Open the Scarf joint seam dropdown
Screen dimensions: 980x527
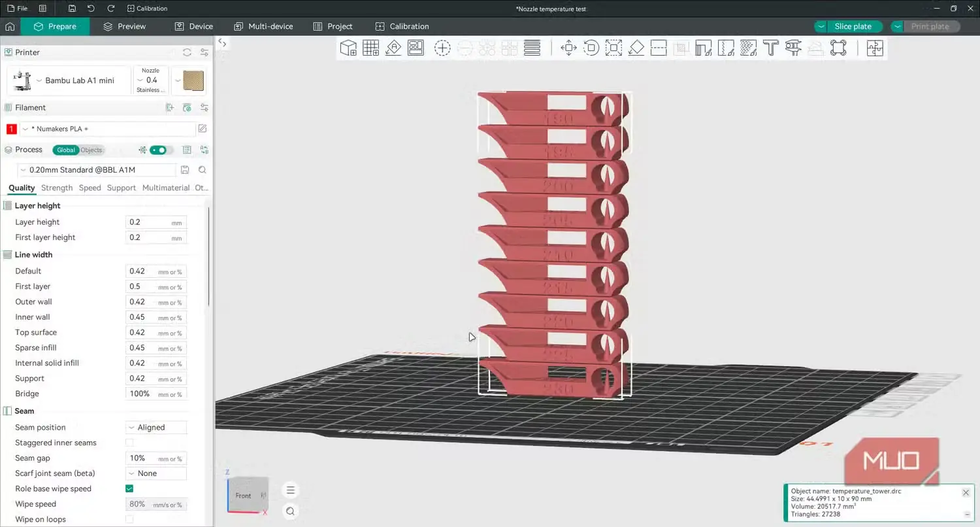click(x=155, y=473)
